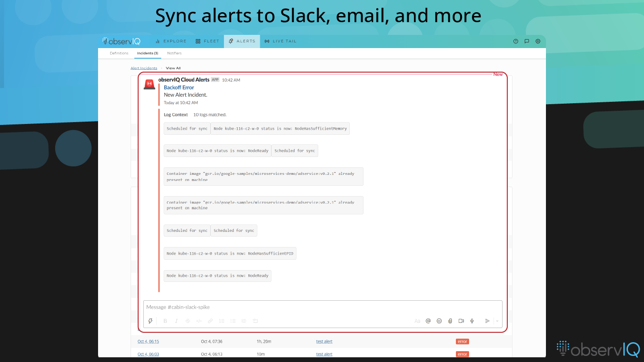The image size is (644, 362).
Task: Click the '10m' duration cell
Action: 260,354
